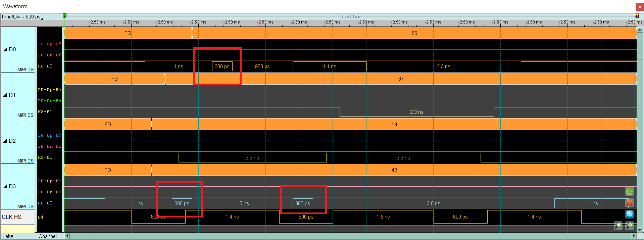The image size is (644, 240).
Task: Click the 900 ps pulse on HS-B0
Action: pyautogui.click(x=262, y=66)
